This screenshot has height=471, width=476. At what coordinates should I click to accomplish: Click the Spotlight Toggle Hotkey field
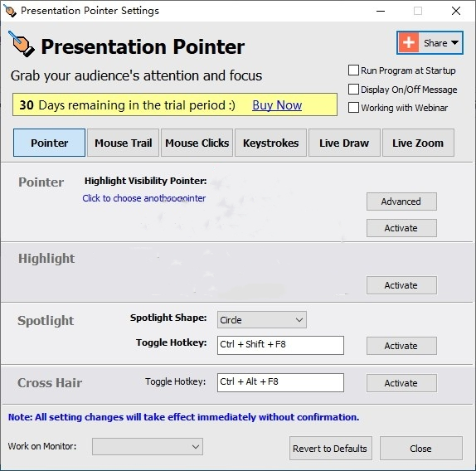click(x=280, y=345)
